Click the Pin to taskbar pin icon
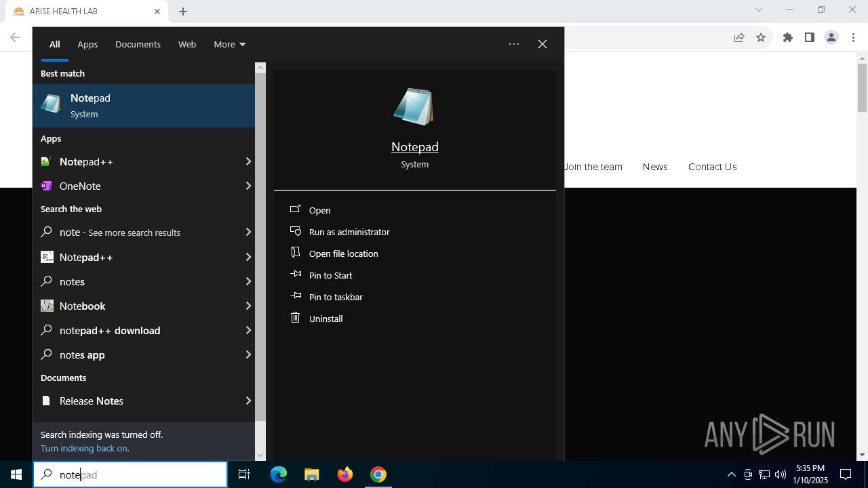Image resolution: width=868 pixels, height=488 pixels. pyautogui.click(x=295, y=296)
